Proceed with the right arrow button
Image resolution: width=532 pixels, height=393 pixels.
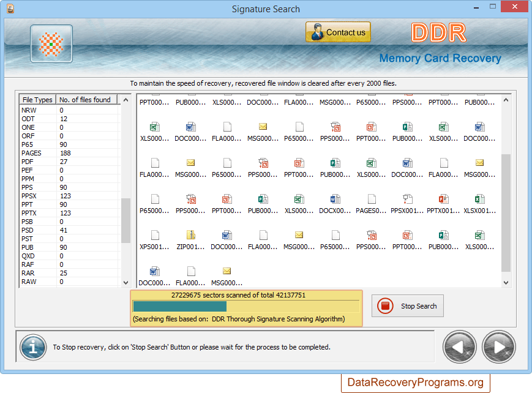pos(499,347)
